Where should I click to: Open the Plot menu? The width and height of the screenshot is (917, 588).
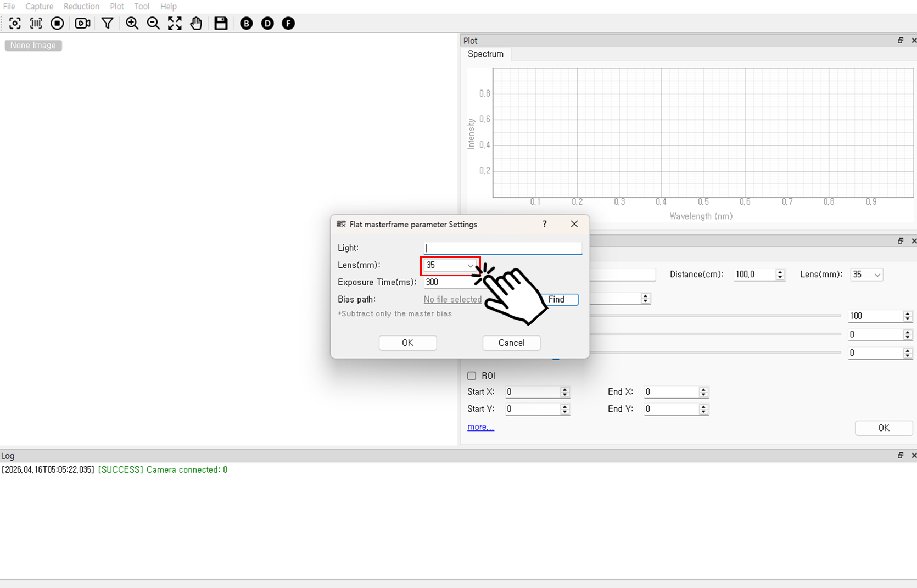pos(117,7)
